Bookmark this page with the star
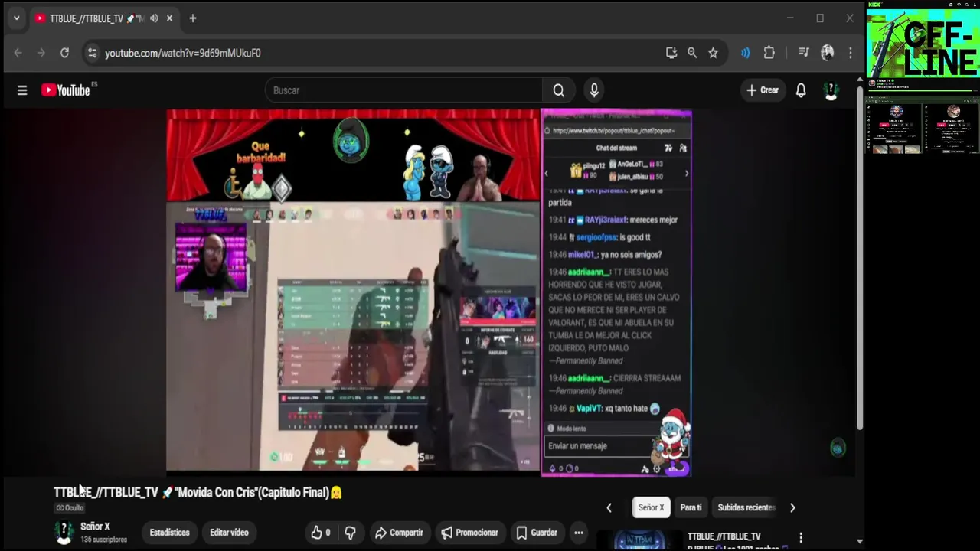 (713, 53)
